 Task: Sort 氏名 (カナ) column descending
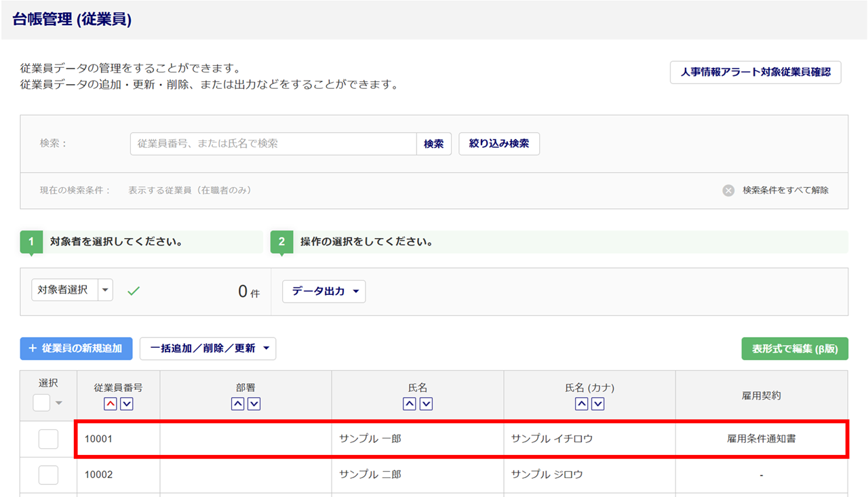(x=597, y=404)
